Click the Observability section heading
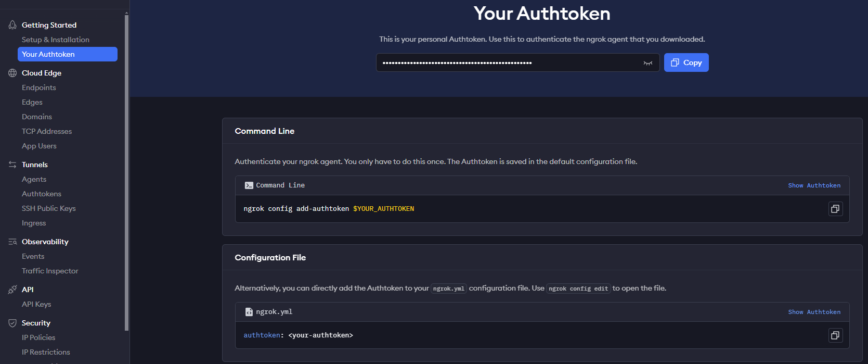Viewport: 868px width, 364px height. tap(45, 242)
